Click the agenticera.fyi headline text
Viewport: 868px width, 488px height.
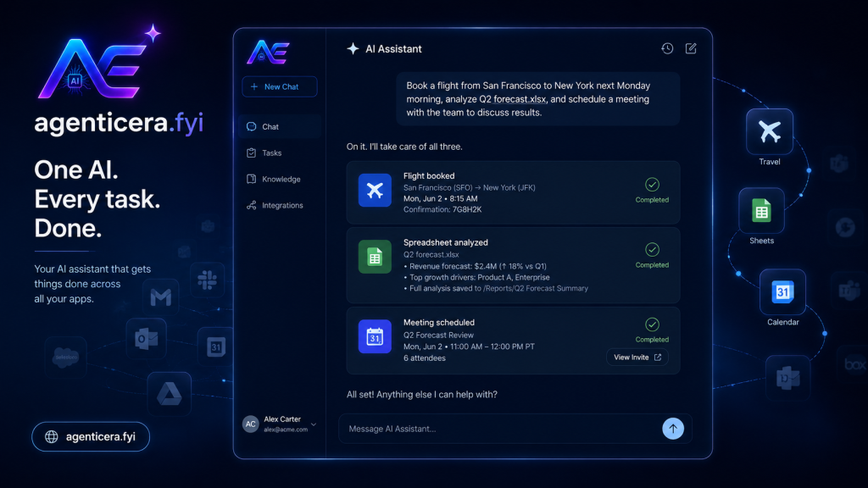coord(119,123)
